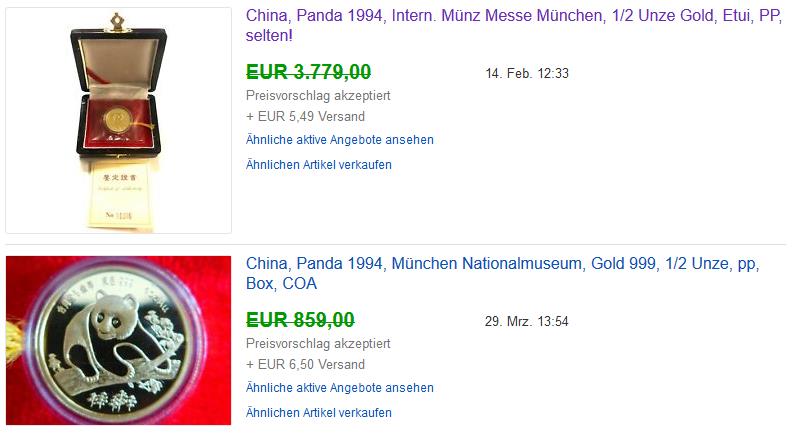Click Ähnlichen Artikel verkaufen under the first listing
796x436 pixels.
[x=319, y=164]
